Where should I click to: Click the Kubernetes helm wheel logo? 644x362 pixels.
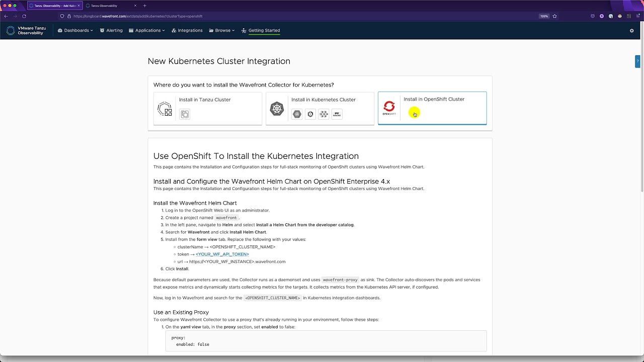pyautogui.click(x=277, y=109)
